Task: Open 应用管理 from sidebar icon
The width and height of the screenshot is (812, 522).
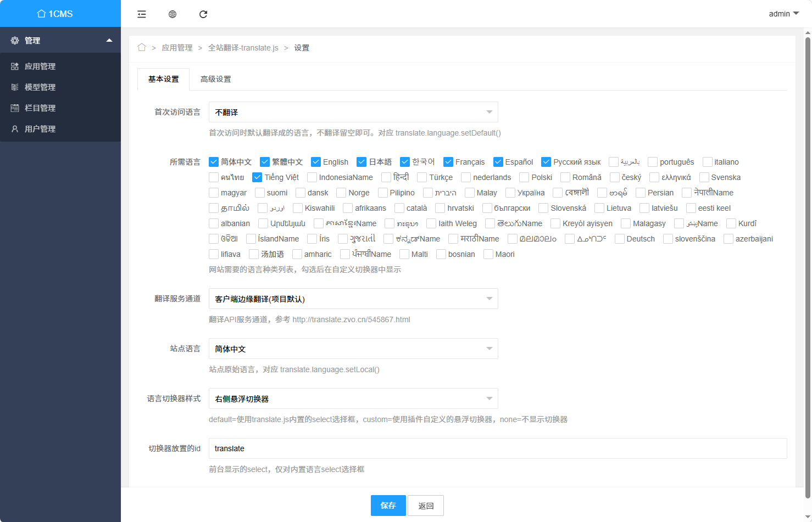Action: [15, 66]
